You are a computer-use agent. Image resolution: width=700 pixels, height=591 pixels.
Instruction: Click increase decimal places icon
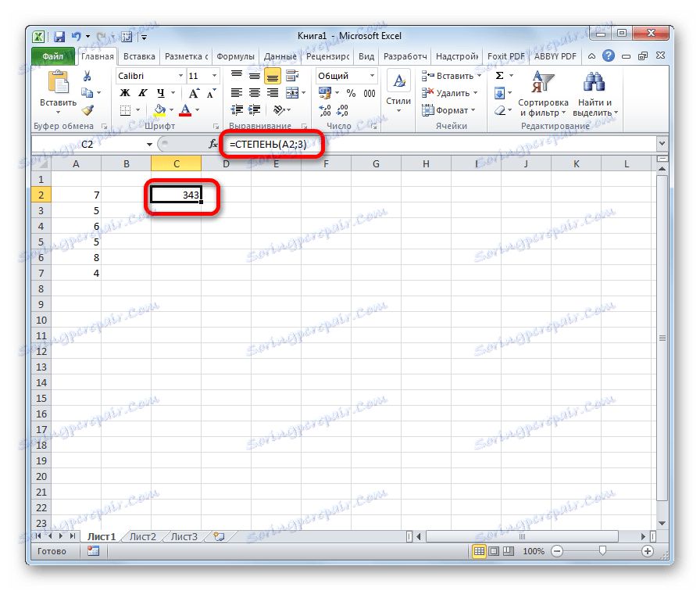[325, 110]
